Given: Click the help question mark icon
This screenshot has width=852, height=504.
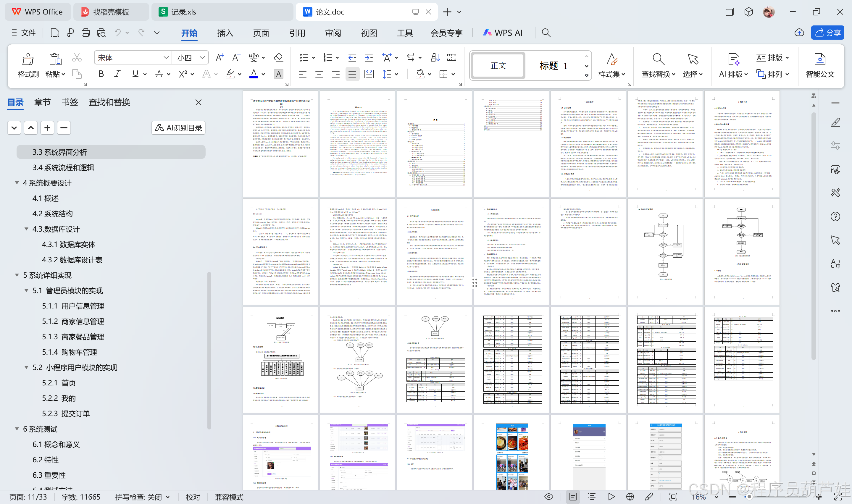Looking at the screenshot, I should coord(835,217).
